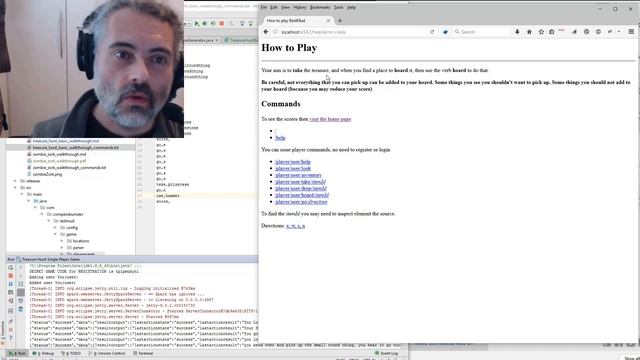Open the /player/user/hoard/itemId link
Screen dimensions: 640x360
tap(302, 195)
